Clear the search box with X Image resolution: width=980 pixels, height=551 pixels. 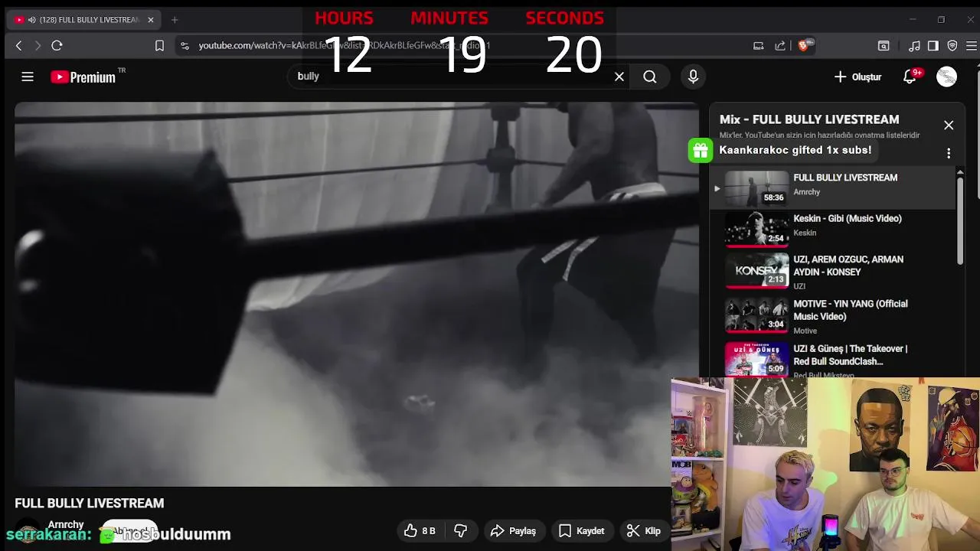(x=619, y=77)
